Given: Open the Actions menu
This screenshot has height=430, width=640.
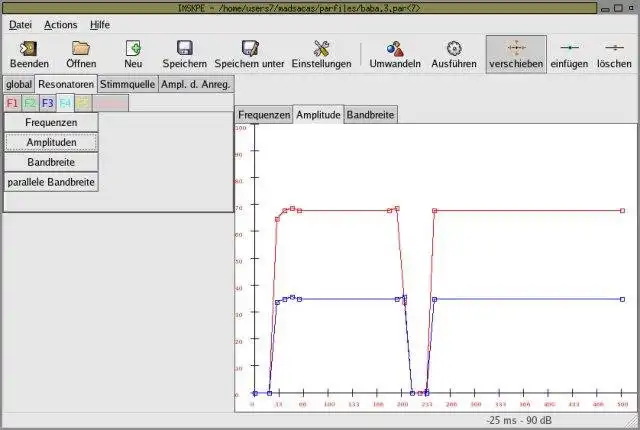Looking at the screenshot, I should (x=60, y=25).
